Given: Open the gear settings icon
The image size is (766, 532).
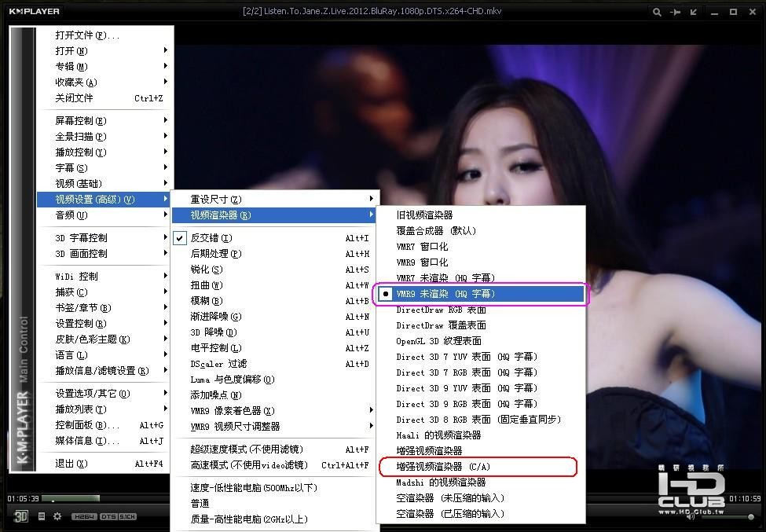Looking at the screenshot, I should point(57,516).
